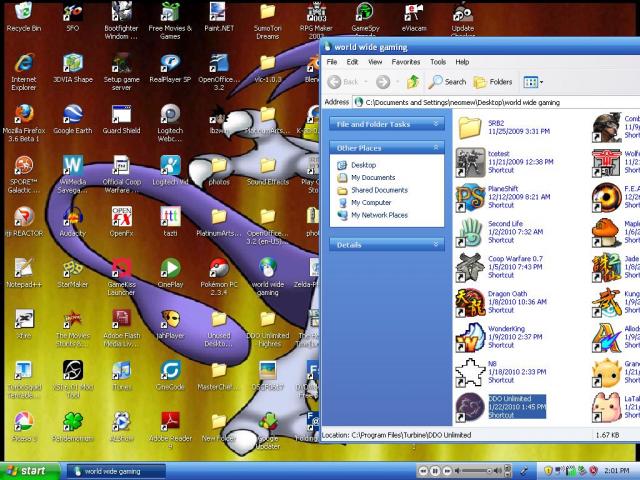Click the Paint.NET desktop shortcut
This screenshot has height=480, width=640.
tap(217, 15)
